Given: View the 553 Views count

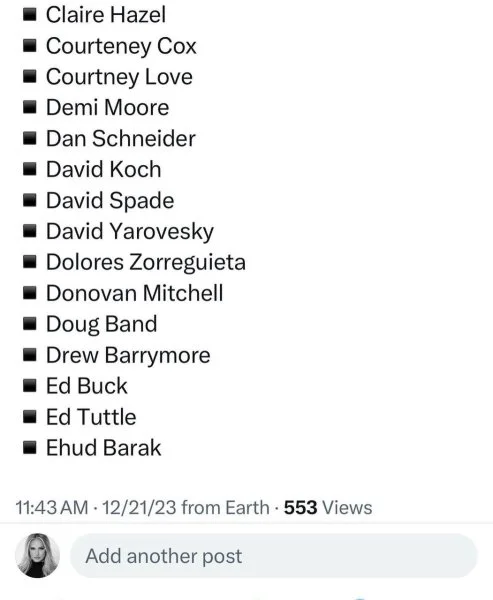Looking at the screenshot, I should click(x=328, y=507).
